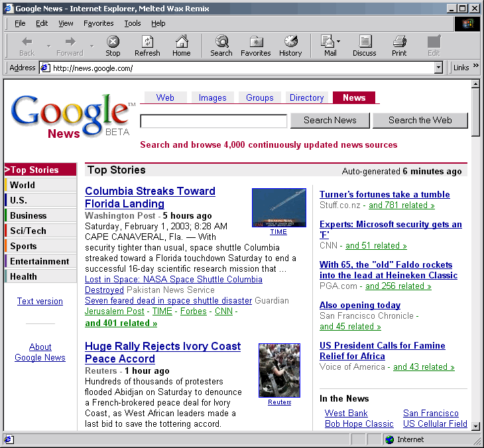This screenshot has height=448, width=484.
Task: Click the Links toolbar label
Action: click(x=461, y=68)
